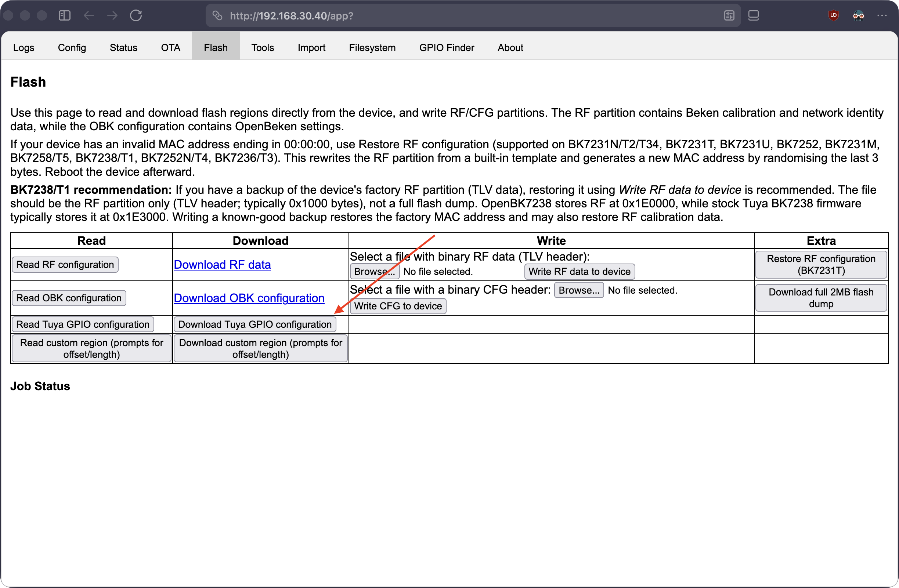Click Read custom region button
Screen dimensions: 899x588
coord(91,348)
